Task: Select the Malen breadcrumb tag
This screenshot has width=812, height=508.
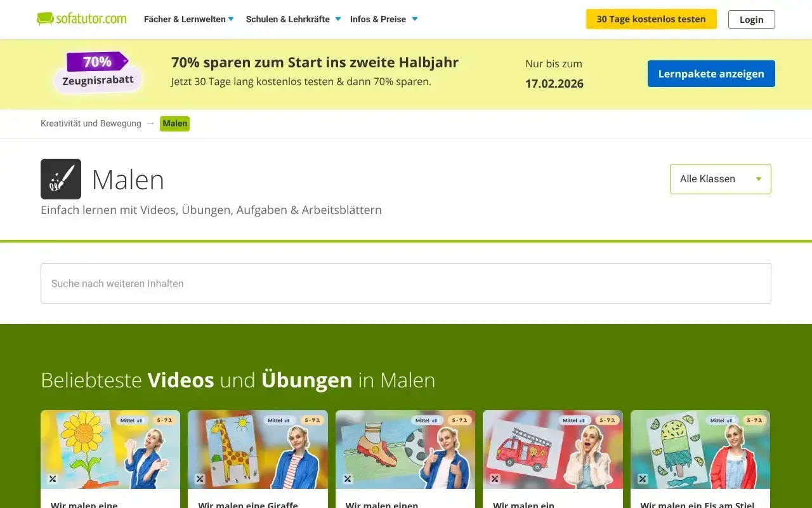Action: [174, 123]
